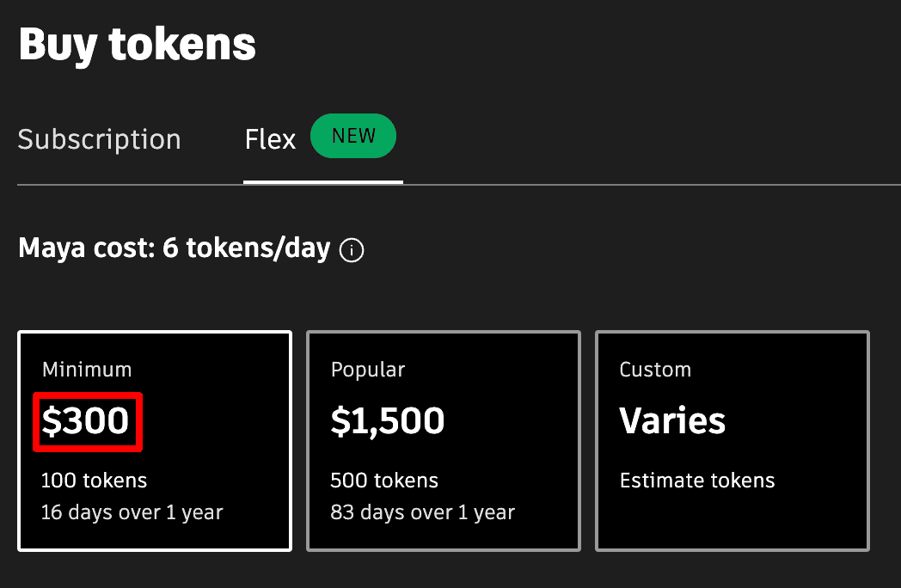This screenshot has width=901, height=588.
Task: Click the Popular label in second card
Action: [368, 370]
